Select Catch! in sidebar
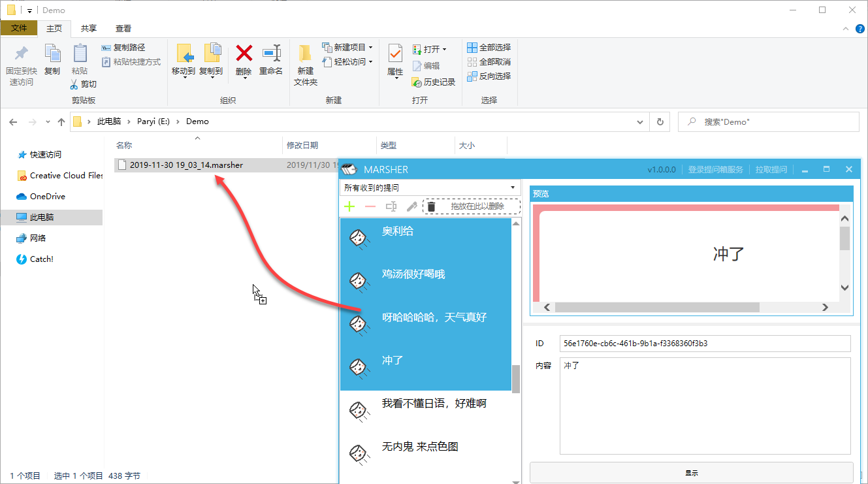This screenshot has height=484, width=868. [x=35, y=259]
